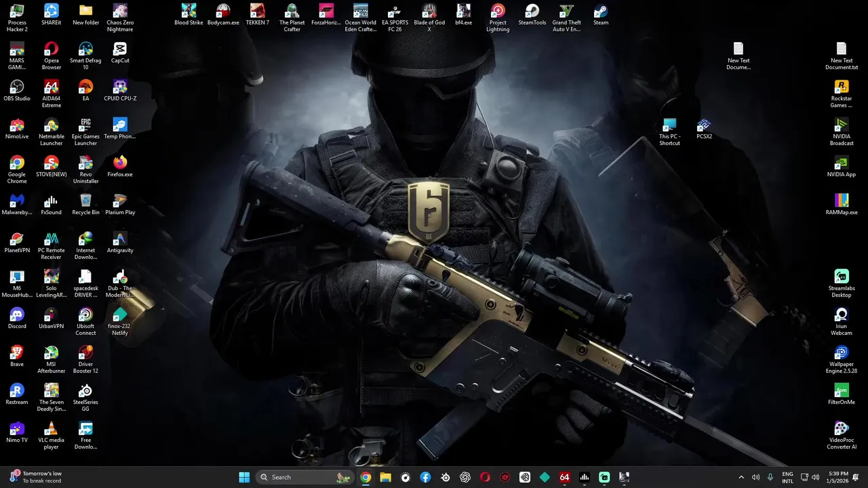The height and width of the screenshot is (488, 868).
Task: Open Process Hacker 2 desktop icon
Action: tap(17, 18)
